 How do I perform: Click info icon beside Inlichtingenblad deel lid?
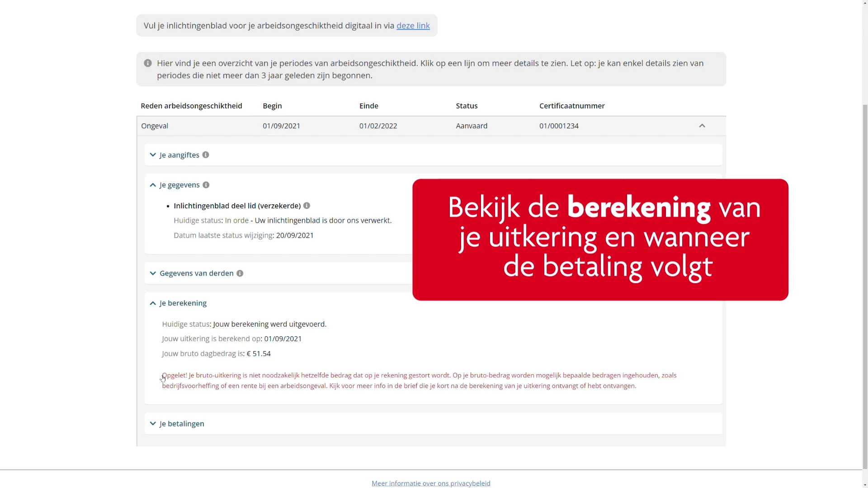(x=307, y=206)
